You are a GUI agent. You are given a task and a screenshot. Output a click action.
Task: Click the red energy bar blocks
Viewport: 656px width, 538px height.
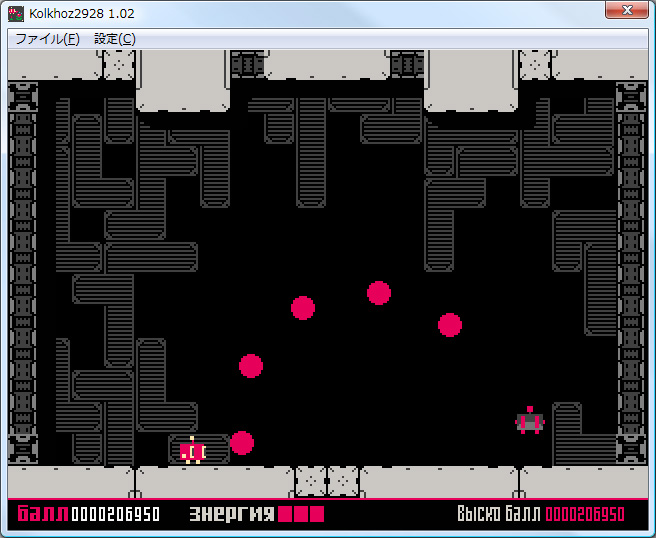click(301, 514)
